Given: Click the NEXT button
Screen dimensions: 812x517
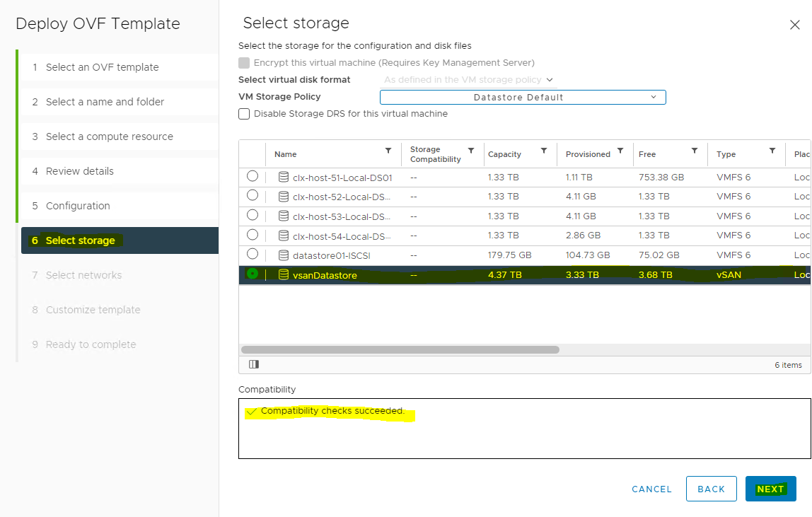Looking at the screenshot, I should click(770, 489).
